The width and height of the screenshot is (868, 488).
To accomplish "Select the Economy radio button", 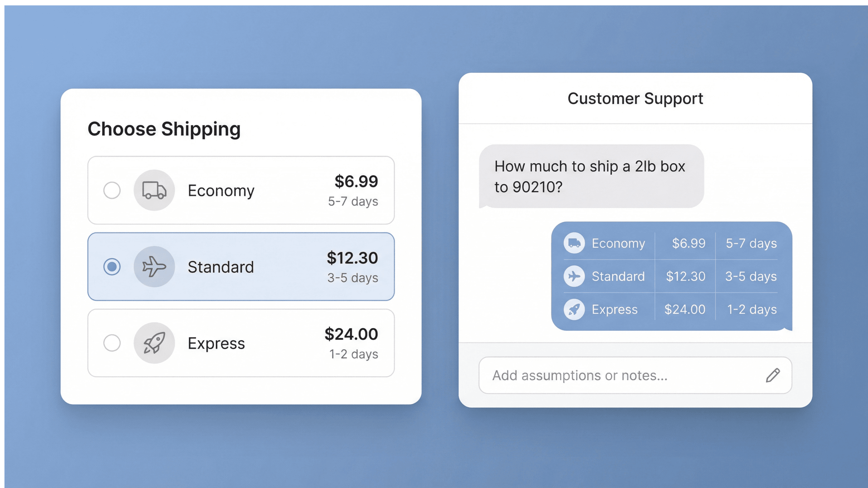I will pyautogui.click(x=112, y=190).
